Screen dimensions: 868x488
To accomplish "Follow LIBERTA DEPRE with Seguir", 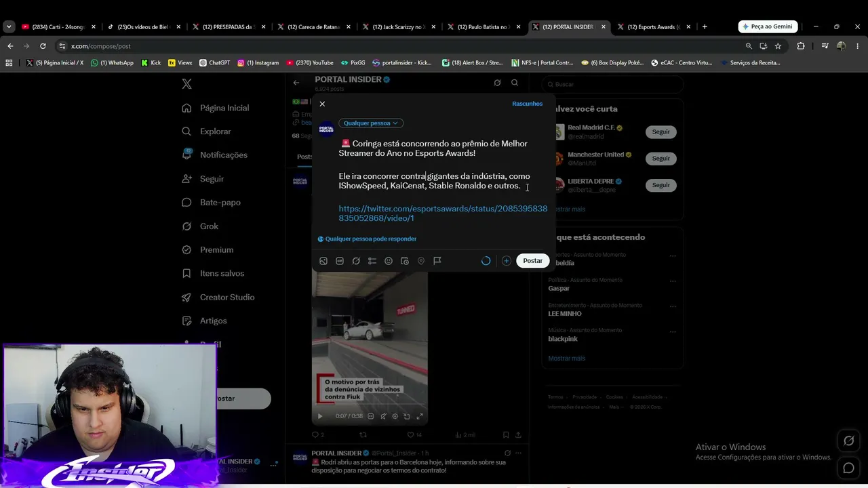I will [660, 185].
